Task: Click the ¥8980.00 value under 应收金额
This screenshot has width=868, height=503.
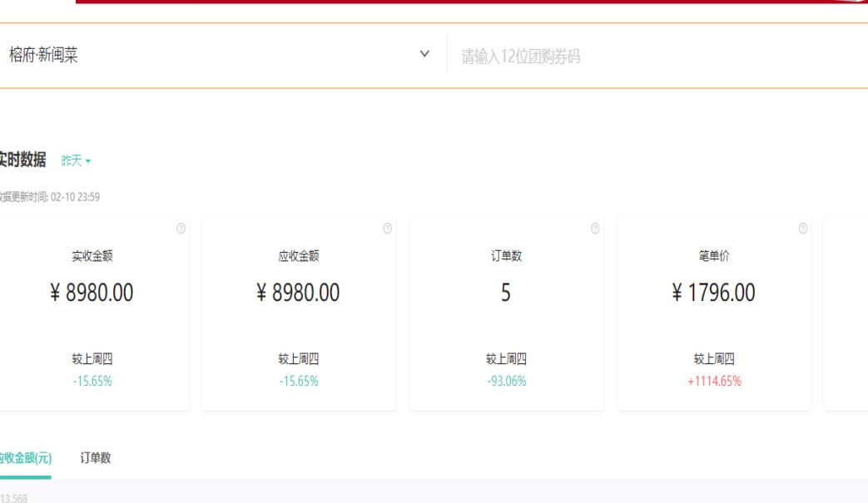Action: coord(298,293)
